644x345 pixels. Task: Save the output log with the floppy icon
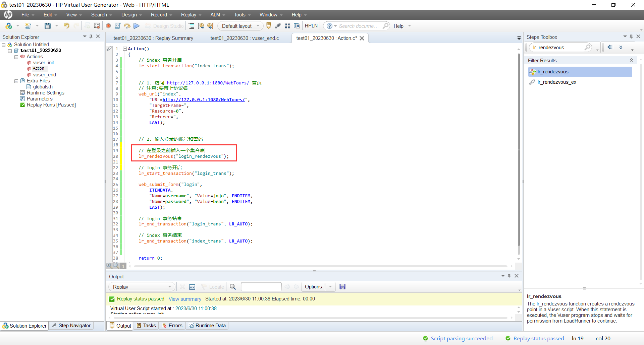coord(342,287)
